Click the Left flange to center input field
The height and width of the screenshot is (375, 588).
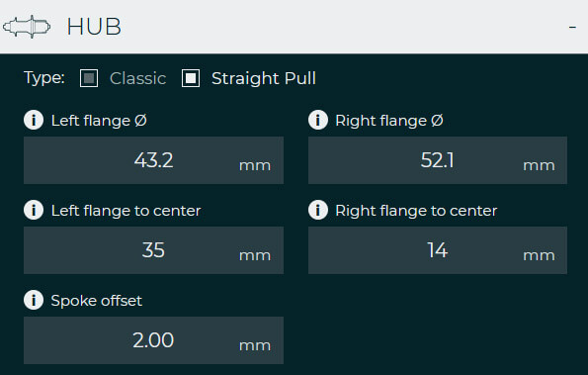[x=153, y=250]
